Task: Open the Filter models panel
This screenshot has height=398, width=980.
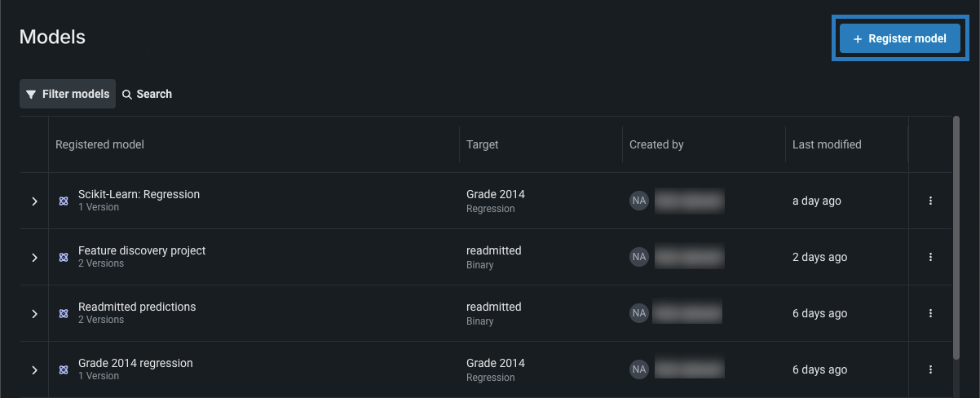Action: [x=68, y=94]
